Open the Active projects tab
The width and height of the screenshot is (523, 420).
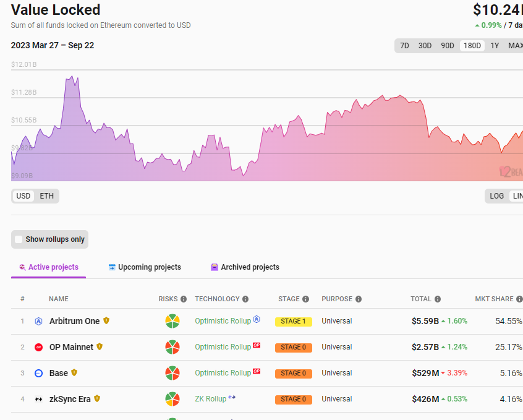[49, 267]
